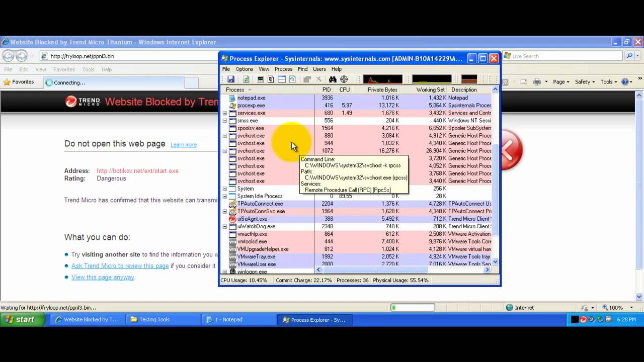Select the notepad.exe process icon
Screen dimensions: 644x362
click(232, 98)
